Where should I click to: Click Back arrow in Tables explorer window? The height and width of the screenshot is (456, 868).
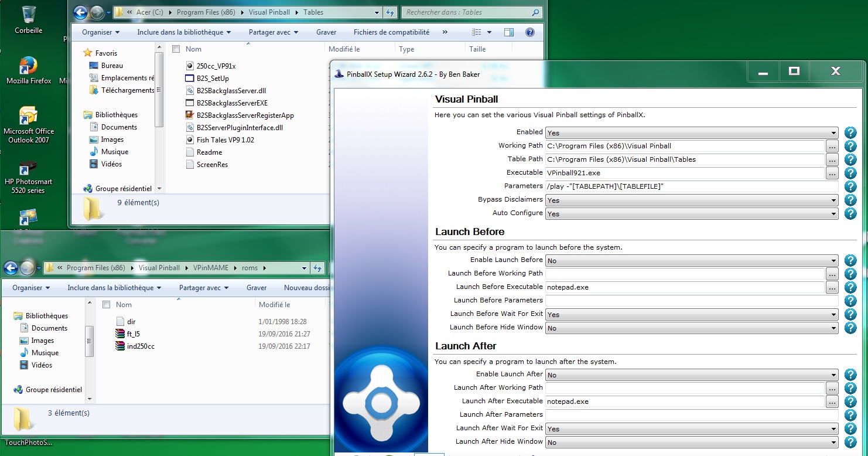tap(81, 12)
